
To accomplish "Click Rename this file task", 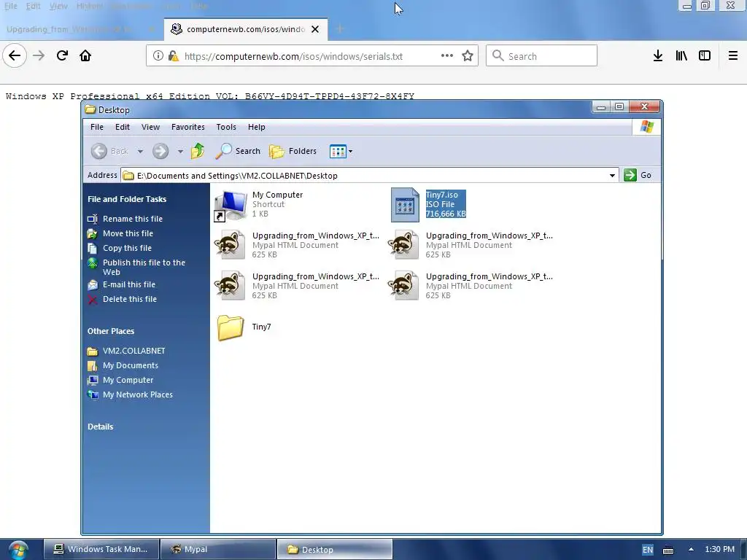I will coord(125,219).
